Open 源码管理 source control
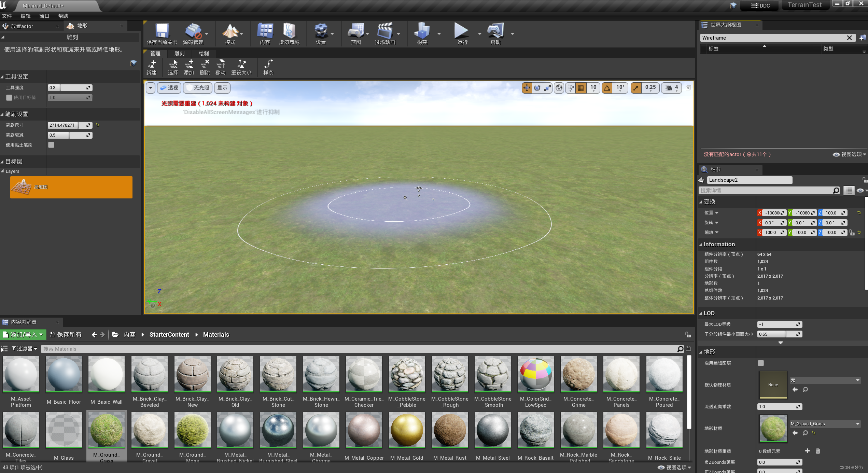868x473 pixels. click(193, 34)
